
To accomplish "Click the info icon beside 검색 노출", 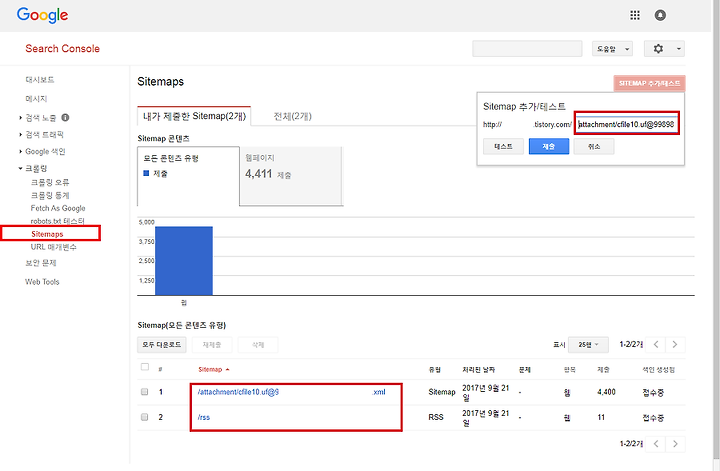I will (65, 118).
